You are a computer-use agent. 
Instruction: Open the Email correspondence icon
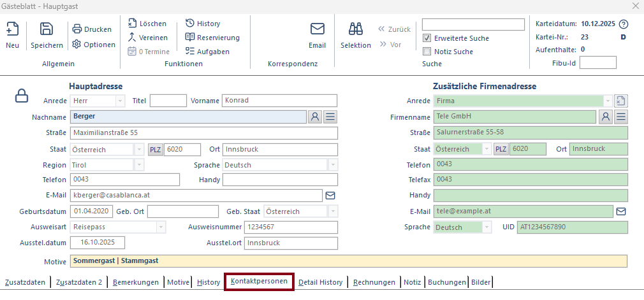317,29
